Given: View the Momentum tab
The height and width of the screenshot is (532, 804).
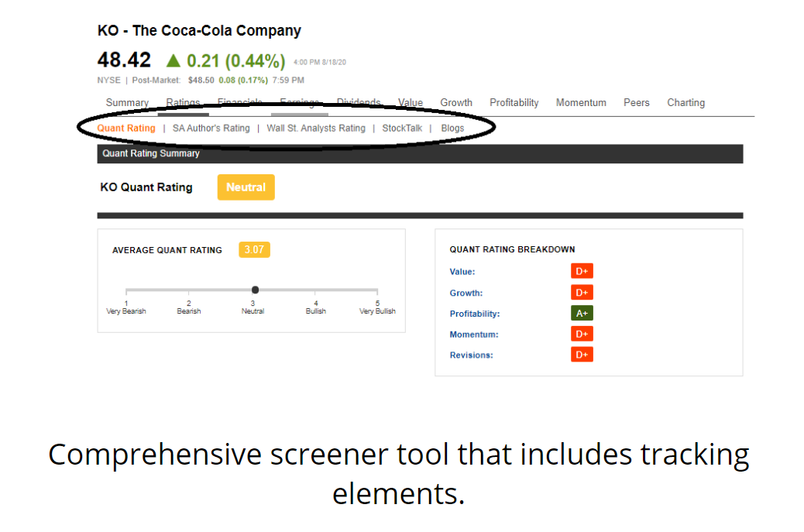Looking at the screenshot, I should click(581, 102).
